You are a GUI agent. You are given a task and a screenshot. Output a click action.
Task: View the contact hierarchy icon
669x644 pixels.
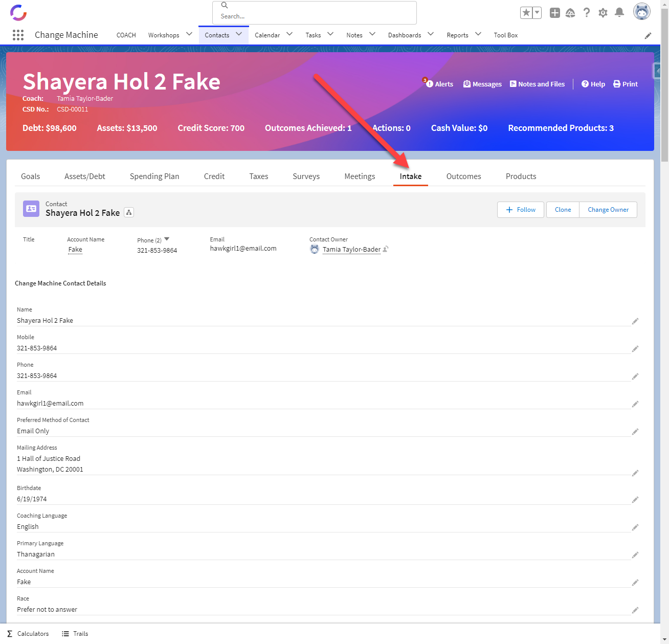click(129, 212)
